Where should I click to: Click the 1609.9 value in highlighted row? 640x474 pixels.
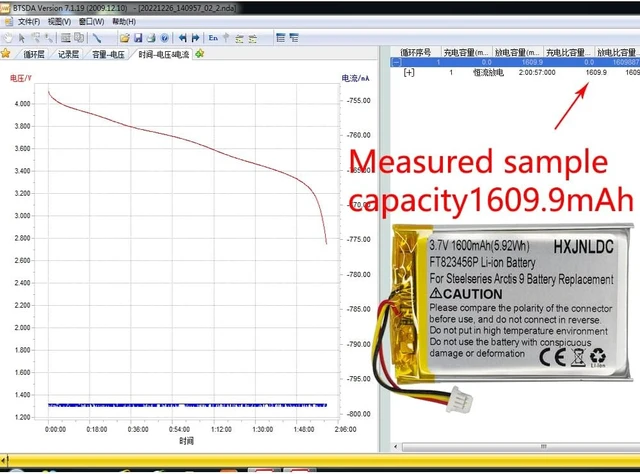pos(532,62)
